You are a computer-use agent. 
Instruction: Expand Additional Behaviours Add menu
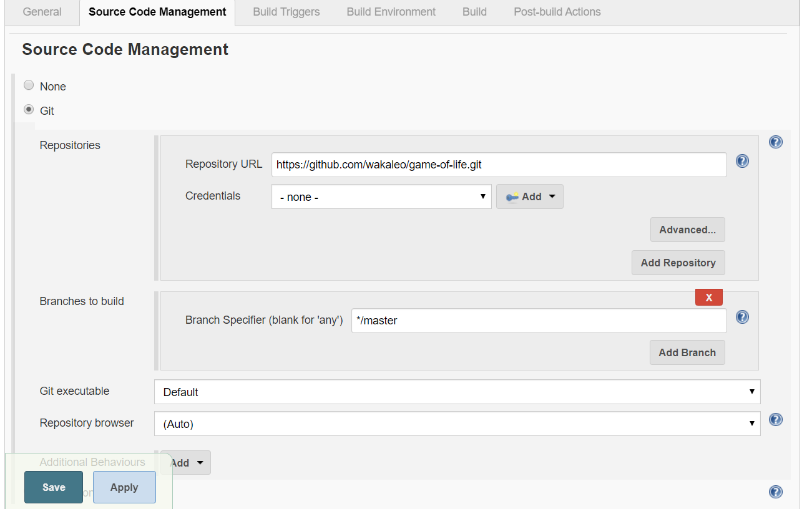coord(186,463)
